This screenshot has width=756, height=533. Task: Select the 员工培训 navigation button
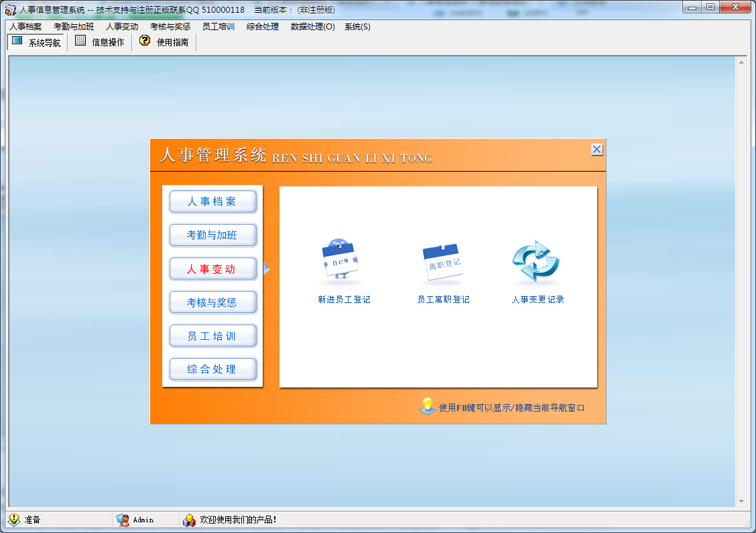[x=212, y=336]
